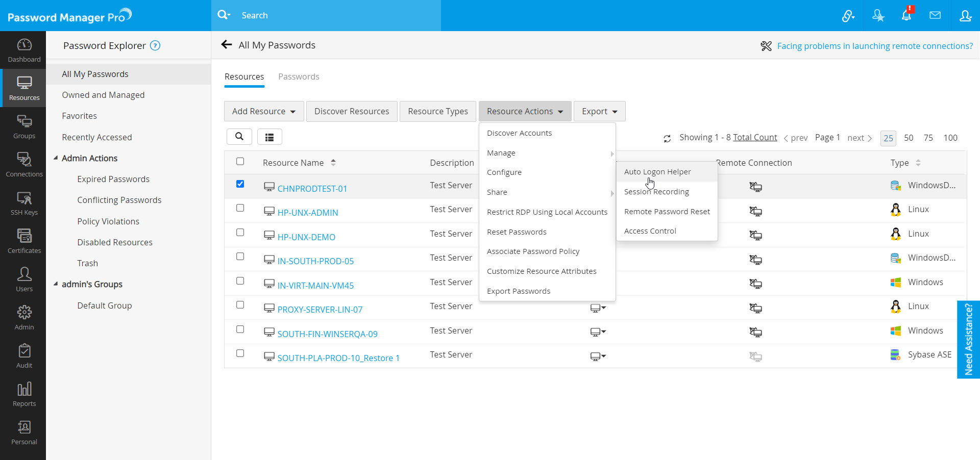The width and height of the screenshot is (980, 460).
Task: Check the IN-SOUTH-PROD-05 row checkbox
Action: point(240,257)
